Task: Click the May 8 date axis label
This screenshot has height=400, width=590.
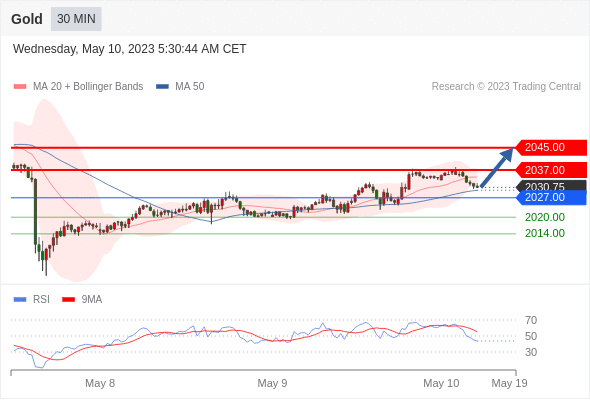Action: point(100,383)
